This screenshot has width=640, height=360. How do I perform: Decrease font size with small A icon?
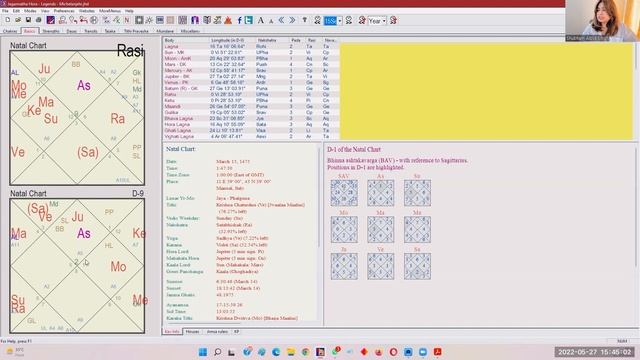coord(271,21)
